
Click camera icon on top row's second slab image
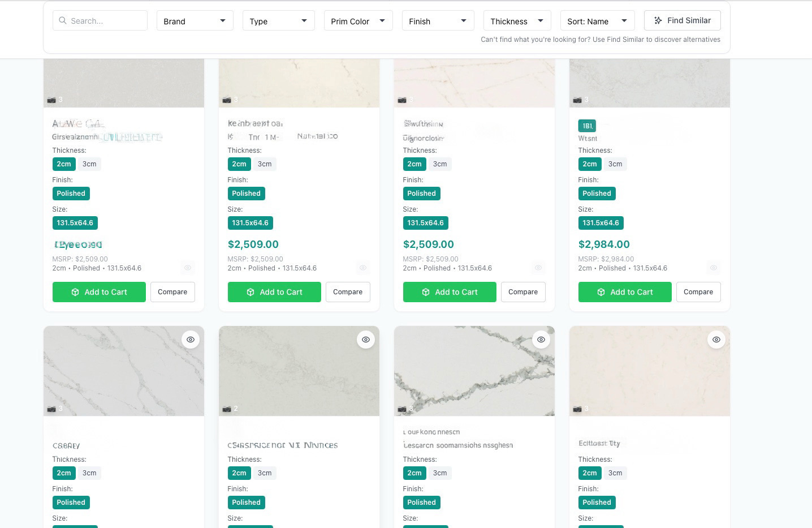227,100
